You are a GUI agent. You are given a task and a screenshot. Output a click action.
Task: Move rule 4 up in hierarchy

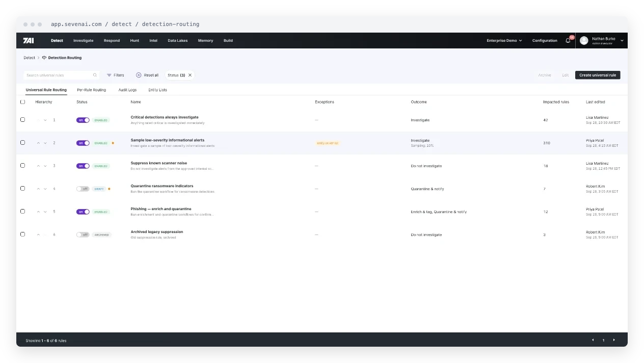[38, 189]
